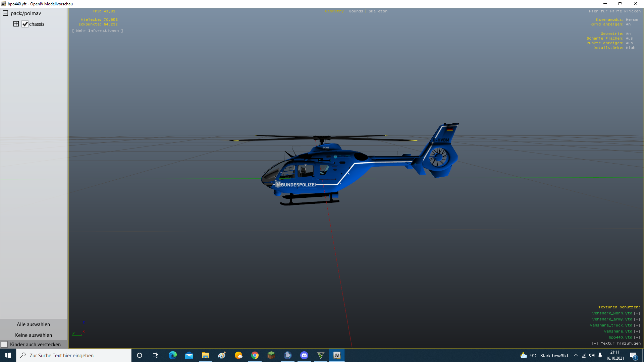Click Alle auswählen button

[33, 324]
